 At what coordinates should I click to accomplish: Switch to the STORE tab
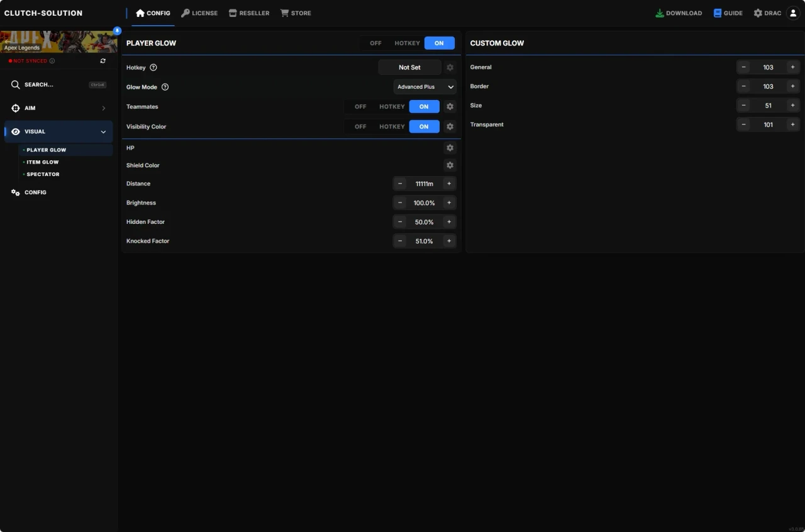click(x=296, y=13)
